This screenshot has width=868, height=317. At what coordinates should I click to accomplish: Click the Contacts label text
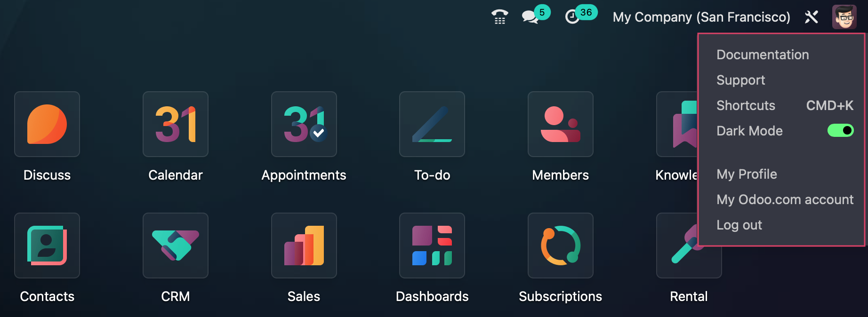47,296
